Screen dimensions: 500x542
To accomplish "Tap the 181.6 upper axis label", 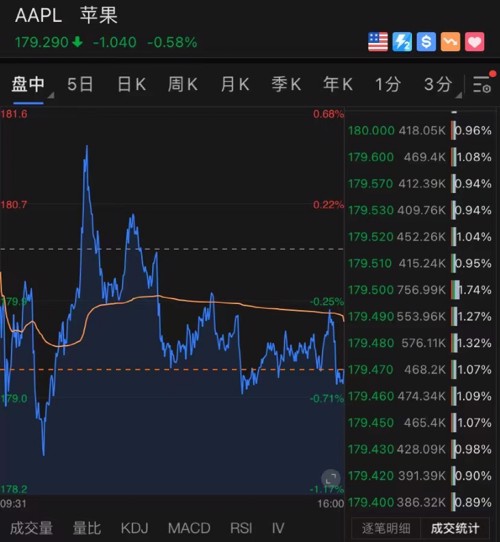I will click(x=14, y=114).
